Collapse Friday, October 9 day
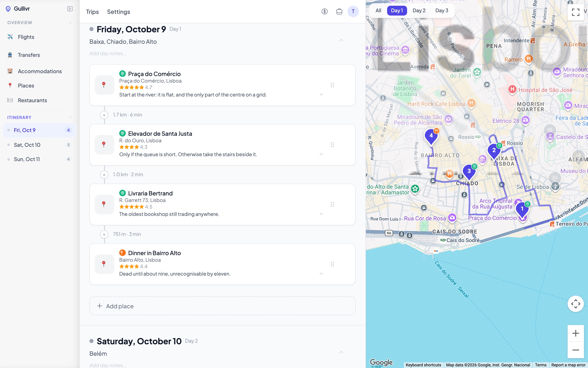This screenshot has height=368, width=588. [x=341, y=40]
